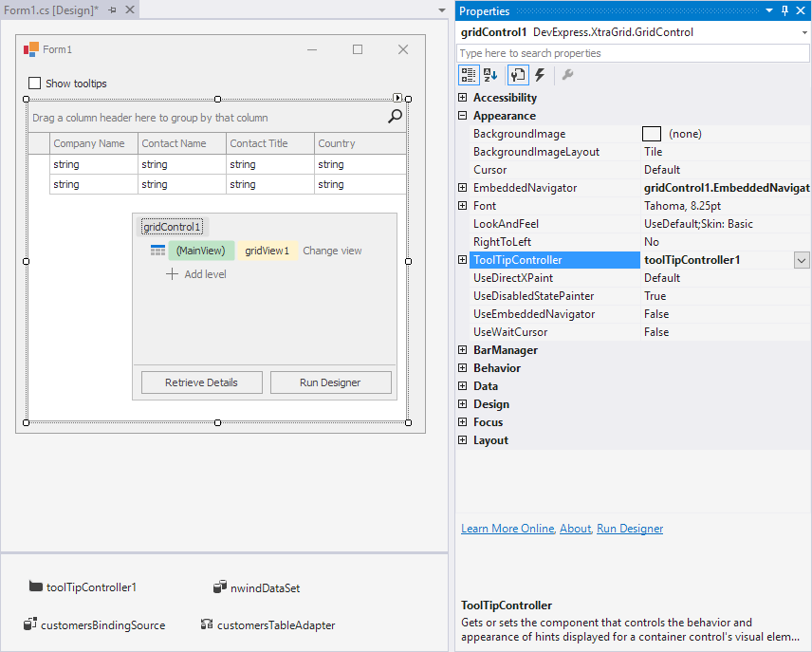Pin the Form1.cs design tab
Image resolution: width=812 pixels, height=652 pixels.
pos(112,9)
